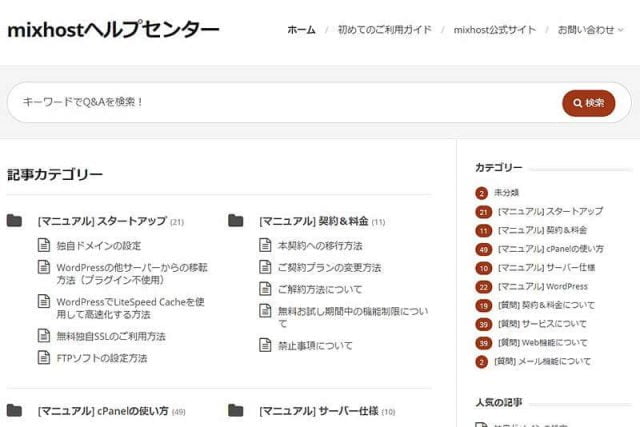
Task: Click document icon next to 独自ドメインの設定
Action: tap(44, 245)
